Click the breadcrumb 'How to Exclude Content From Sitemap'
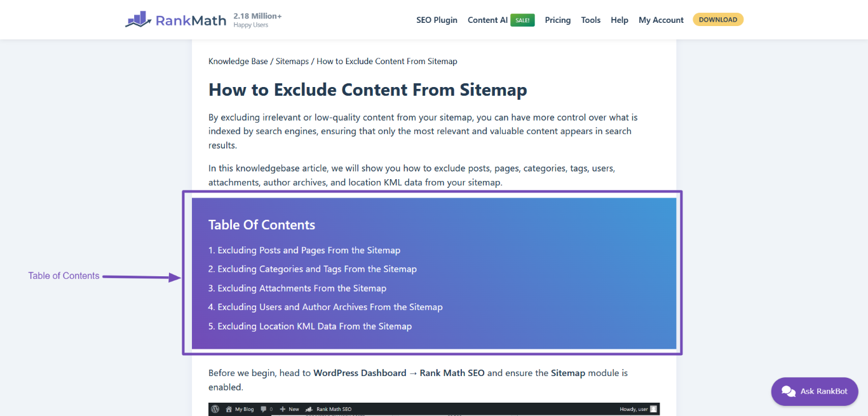Image resolution: width=868 pixels, height=416 pixels. coord(387,61)
